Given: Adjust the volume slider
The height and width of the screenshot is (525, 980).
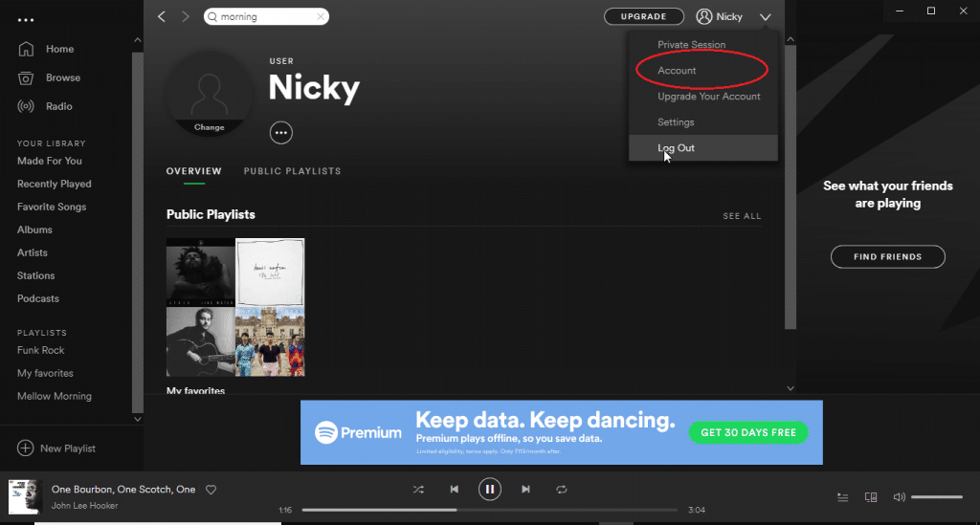Looking at the screenshot, I should click(936, 497).
